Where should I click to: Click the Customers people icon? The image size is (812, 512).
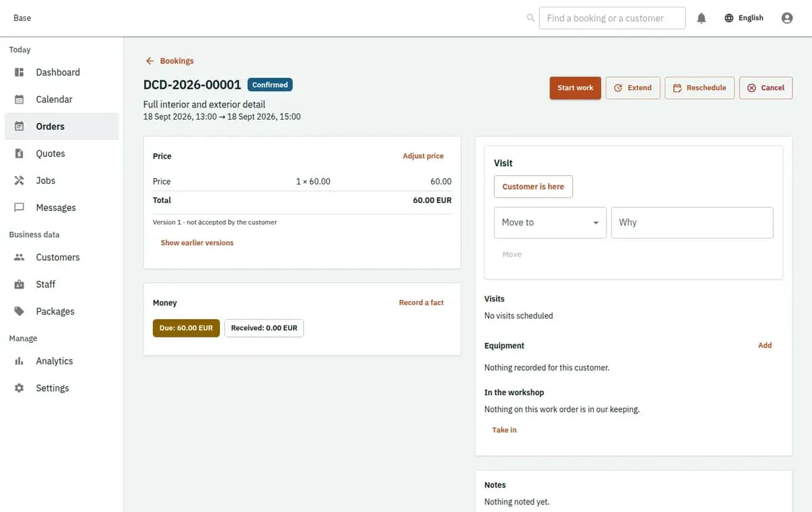point(20,257)
